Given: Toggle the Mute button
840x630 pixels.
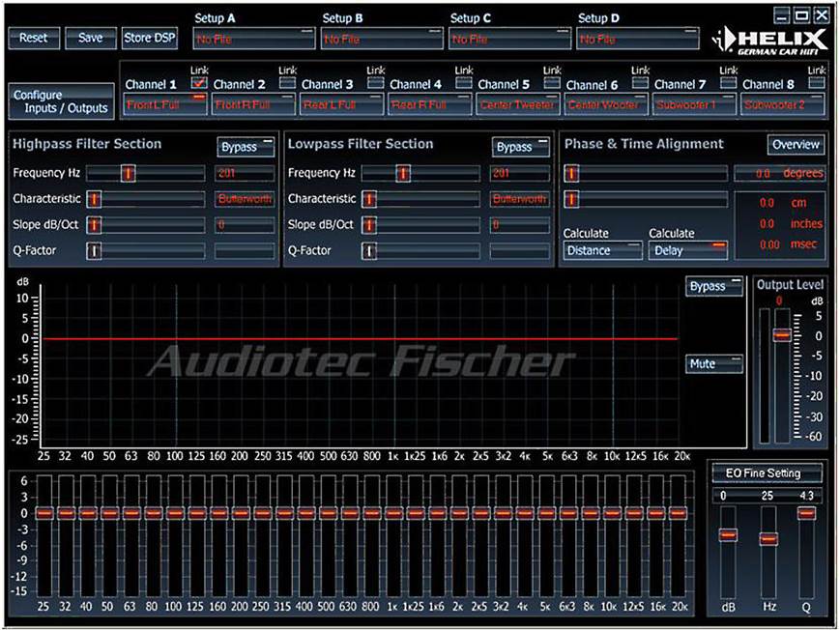Looking at the screenshot, I should [x=714, y=363].
